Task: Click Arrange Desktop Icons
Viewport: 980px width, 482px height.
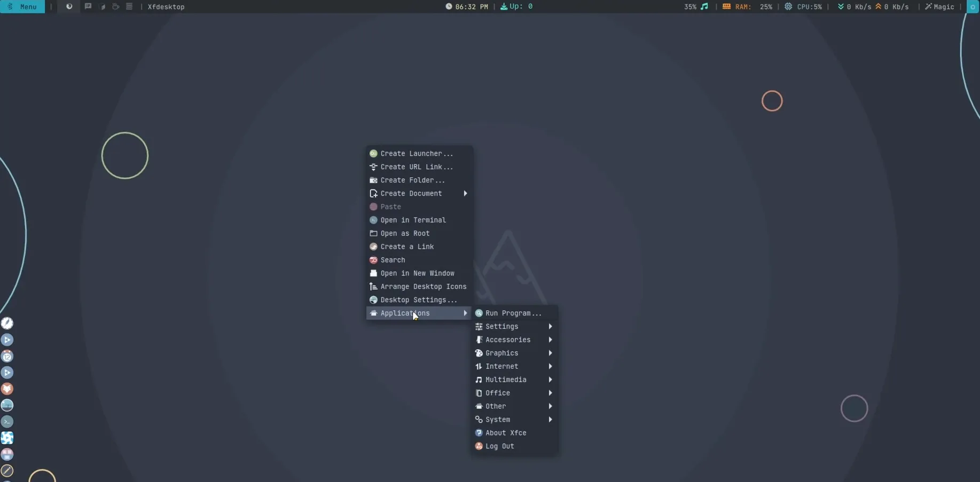Action: [419, 287]
